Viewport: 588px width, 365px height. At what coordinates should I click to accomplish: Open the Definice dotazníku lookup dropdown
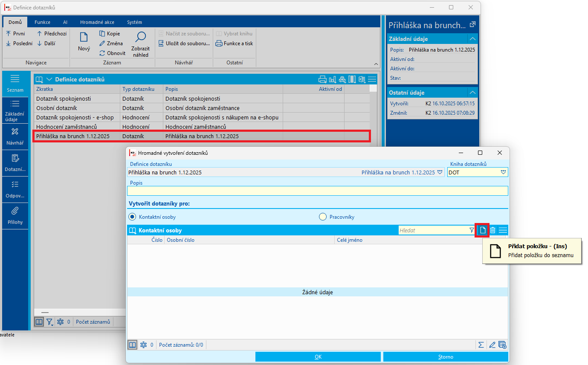click(440, 172)
